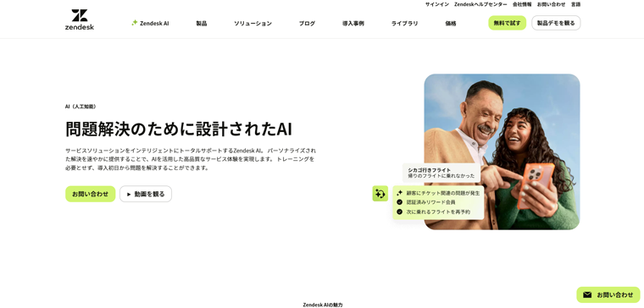The image size is (644, 308).
Task: Click the Zendesk logo
Action: pos(80,19)
